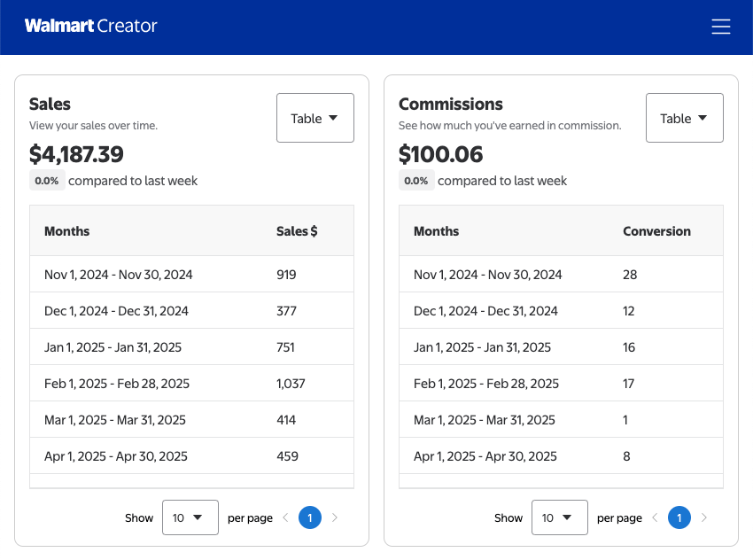Click the 0.0% badge under Commissions total
Screen dimensions: 753x560
pos(416,181)
